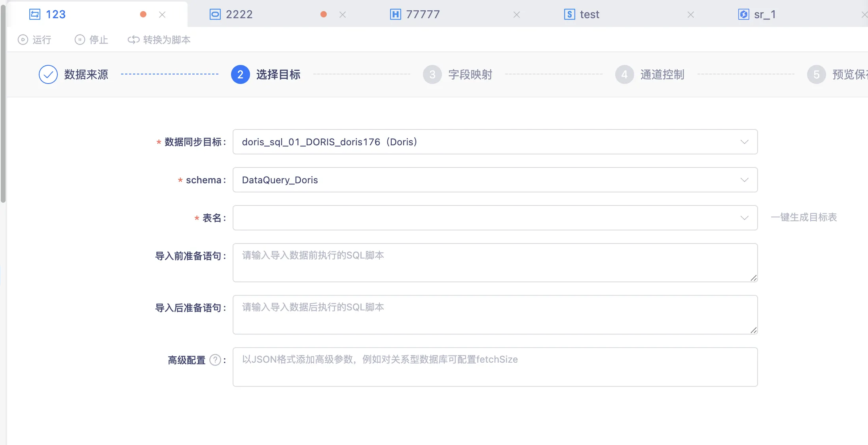Click the 导入前准备语句 SQL text area
Image resolution: width=868 pixels, height=445 pixels.
(x=495, y=262)
